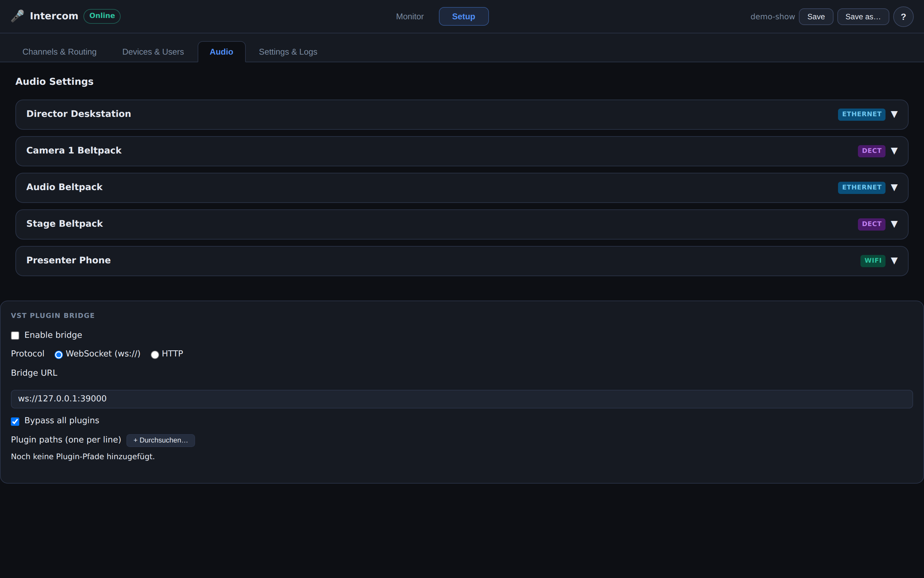The width and height of the screenshot is (924, 578).
Task: Open the Devices & Users tab
Action: coord(153,52)
